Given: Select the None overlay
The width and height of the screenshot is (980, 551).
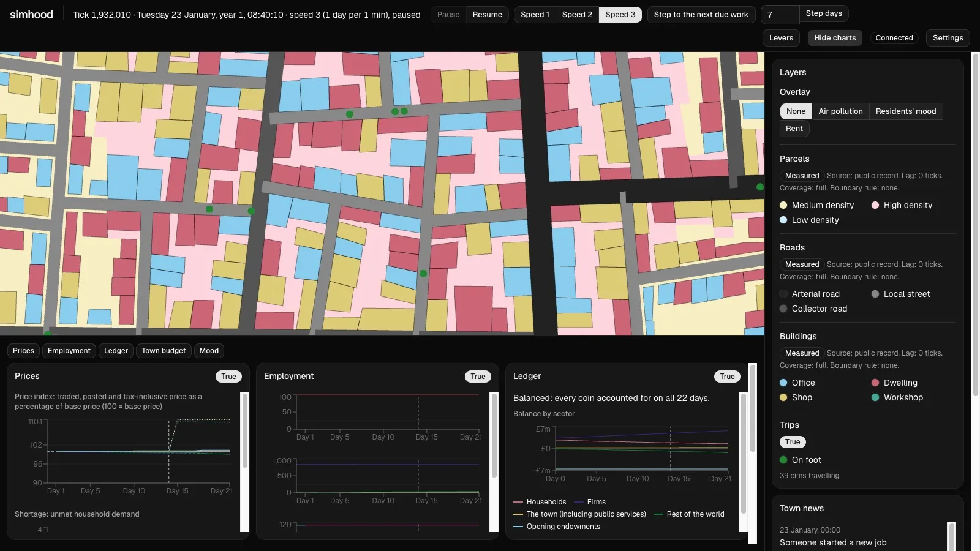Looking at the screenshot, I should tap(796, 111).
